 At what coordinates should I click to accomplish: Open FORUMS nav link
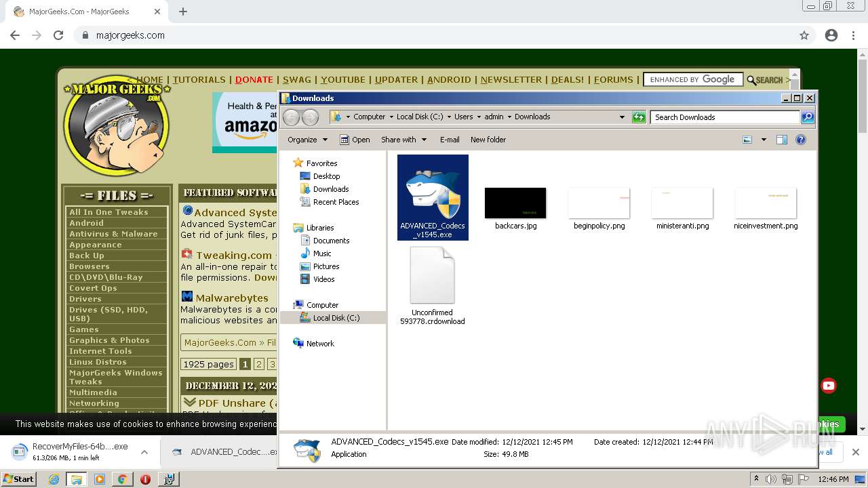pyautogui.click(x=614, y=79)
